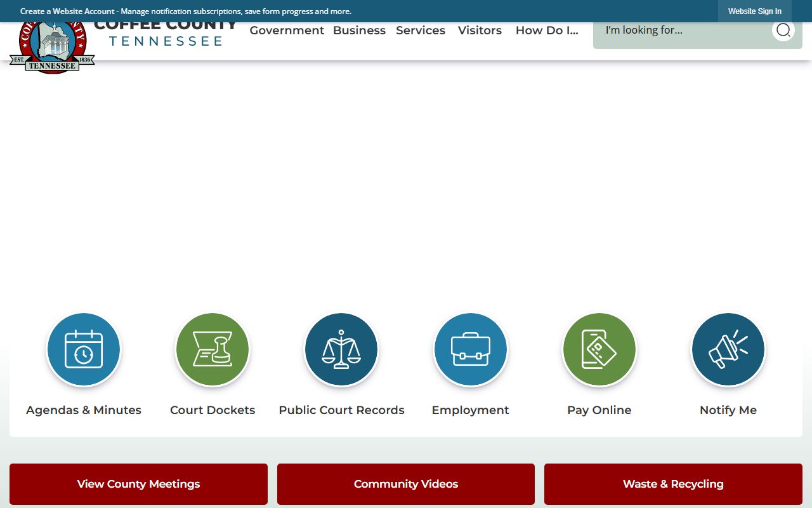This screenshot has height=508, width=812.
Task: Open the Government menu
Action: [x=287, y=30]
